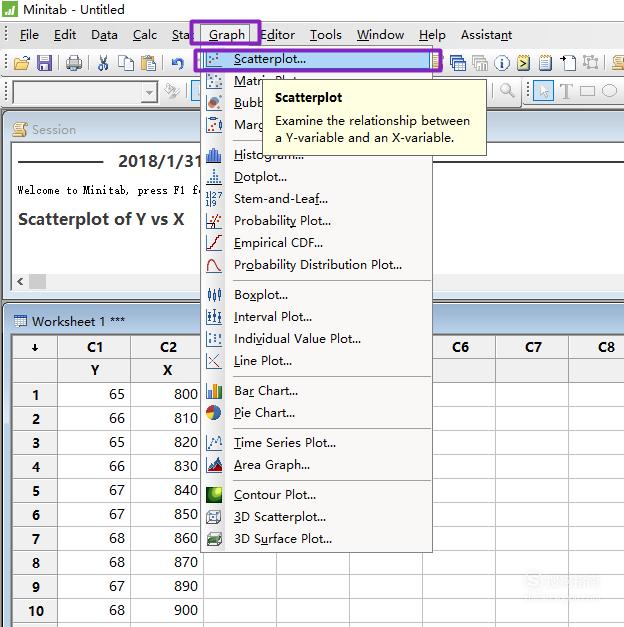
Task: Open Time Series Plot... entry
Action: click(316, 443)
